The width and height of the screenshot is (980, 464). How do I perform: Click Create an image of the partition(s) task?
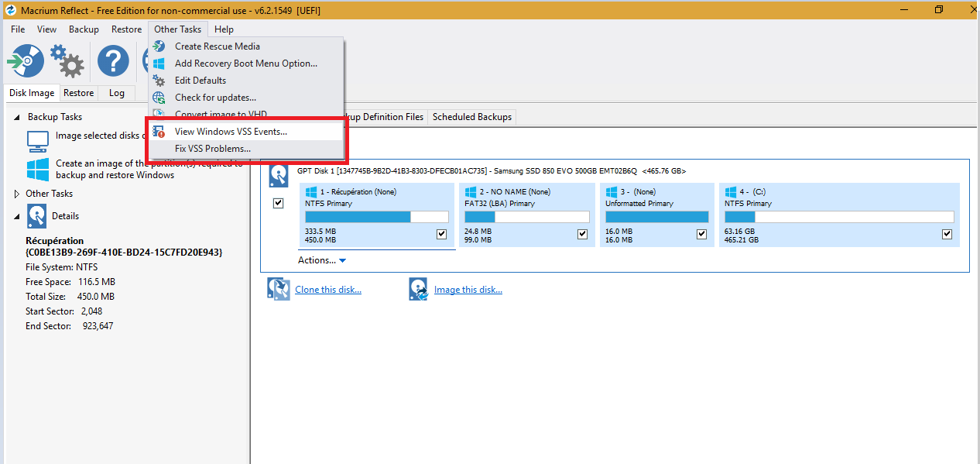149,169
